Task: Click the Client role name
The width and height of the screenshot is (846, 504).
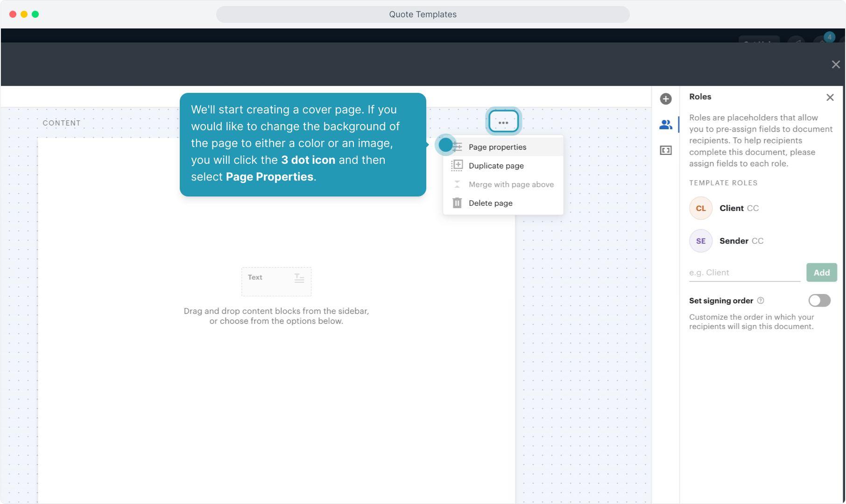Action: (731, 208)
